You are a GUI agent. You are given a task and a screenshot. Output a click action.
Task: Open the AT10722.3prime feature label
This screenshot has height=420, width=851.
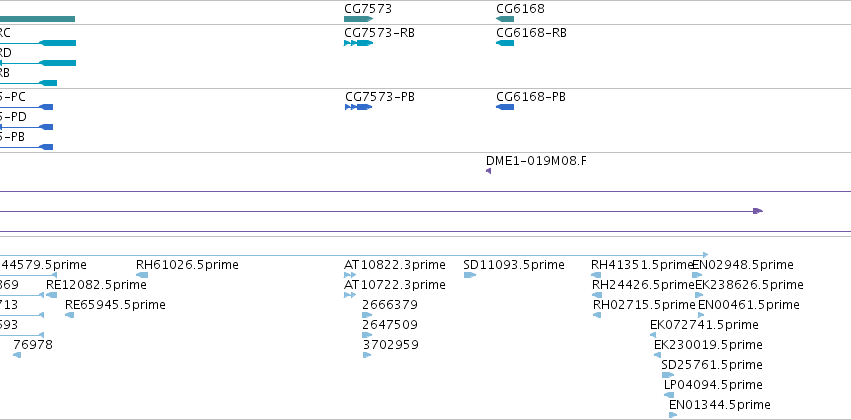pyautogui.click(x=395, y=285)
